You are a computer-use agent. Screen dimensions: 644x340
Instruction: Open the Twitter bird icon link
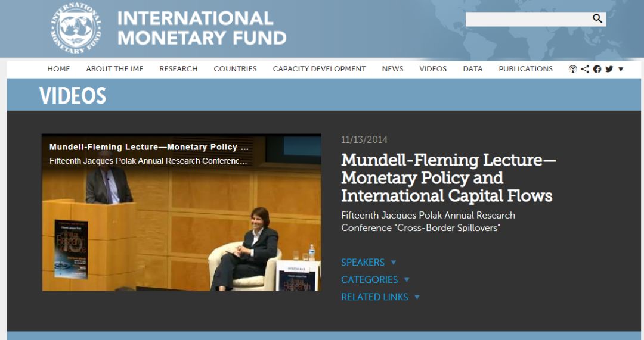click(609, 69)
